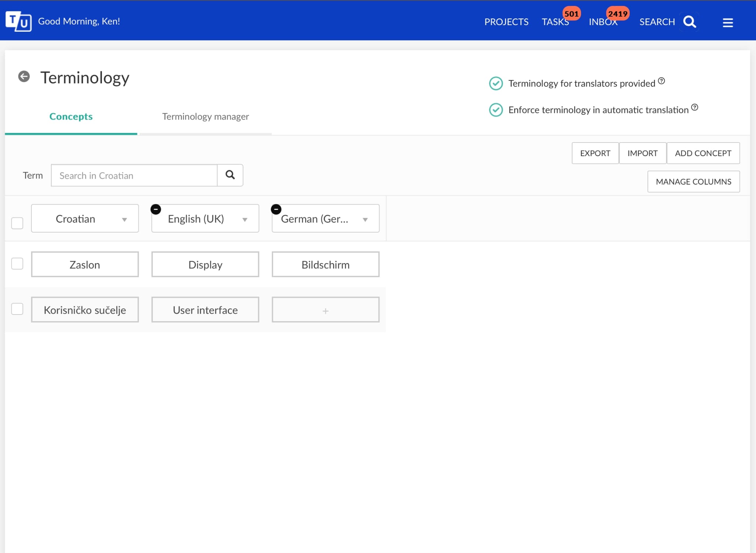Focus the Search in Croatian field
Viewport: 756px width, 553px height.
[134, 175]
